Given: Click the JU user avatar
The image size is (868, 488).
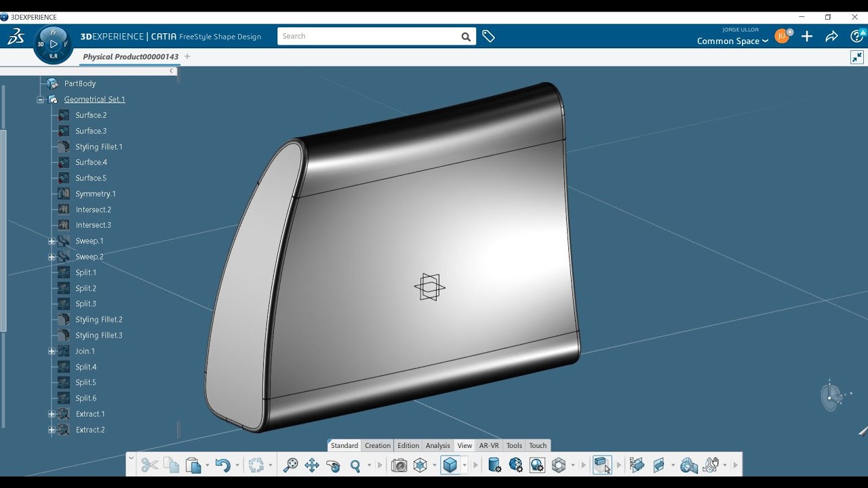Looking at the screenshot, I should click(x=782, y=36).
